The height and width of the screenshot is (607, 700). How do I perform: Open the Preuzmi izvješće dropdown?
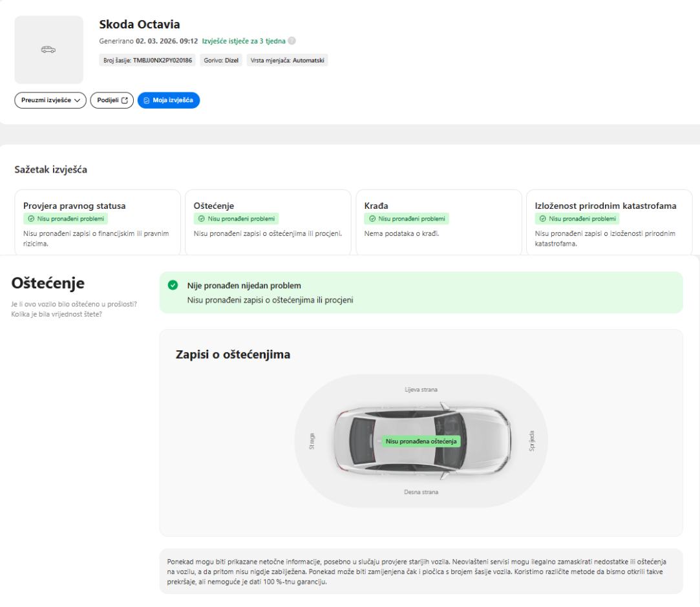(50, 100)
